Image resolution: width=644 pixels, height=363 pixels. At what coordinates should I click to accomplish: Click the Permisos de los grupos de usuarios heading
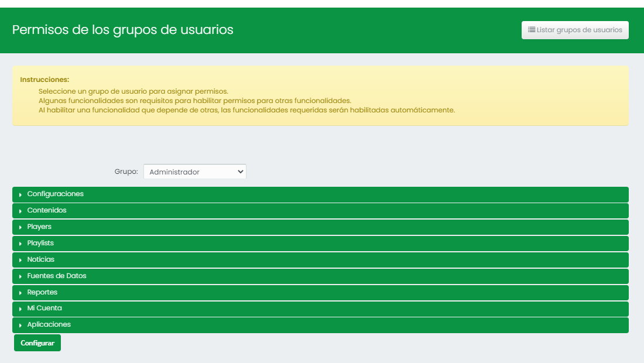[123, 30]
